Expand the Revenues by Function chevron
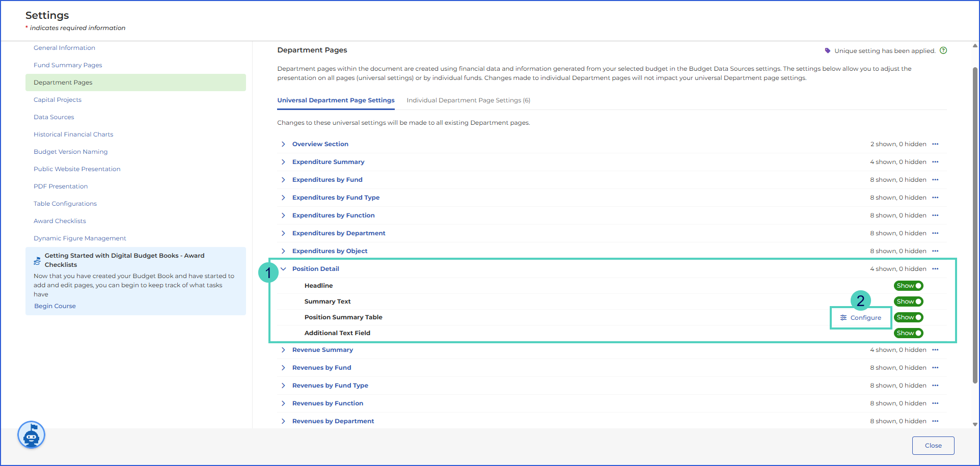This screenshot has width=980, height=466. coord(283,403)
